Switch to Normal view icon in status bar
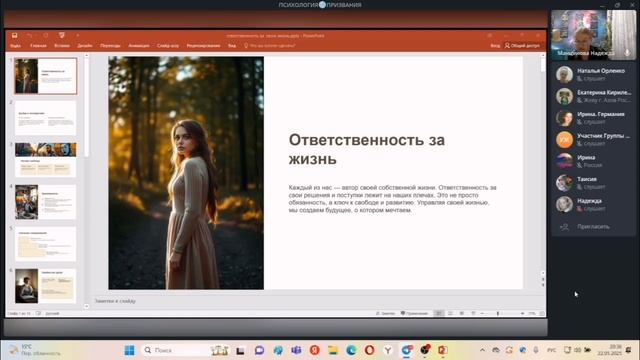This screenshot has height=360, width=640. pyautogui.click(x=439, y=313)
